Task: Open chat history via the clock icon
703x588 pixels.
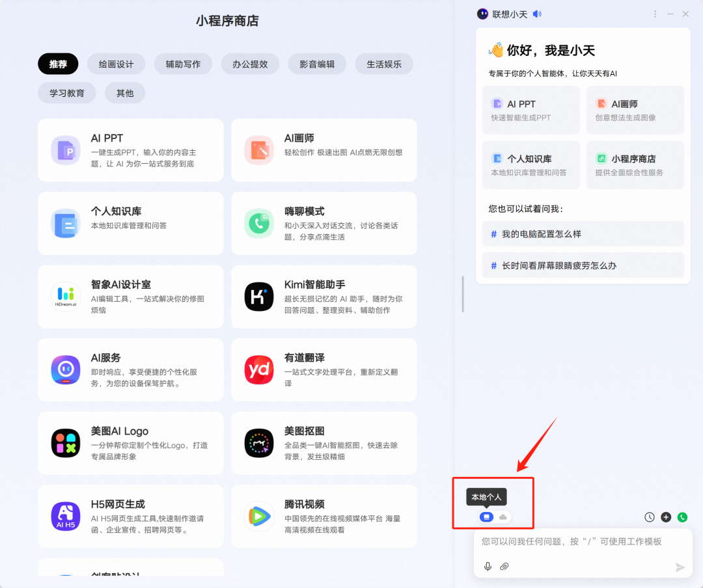Action: pyautogui.click(x=649, y=516)
